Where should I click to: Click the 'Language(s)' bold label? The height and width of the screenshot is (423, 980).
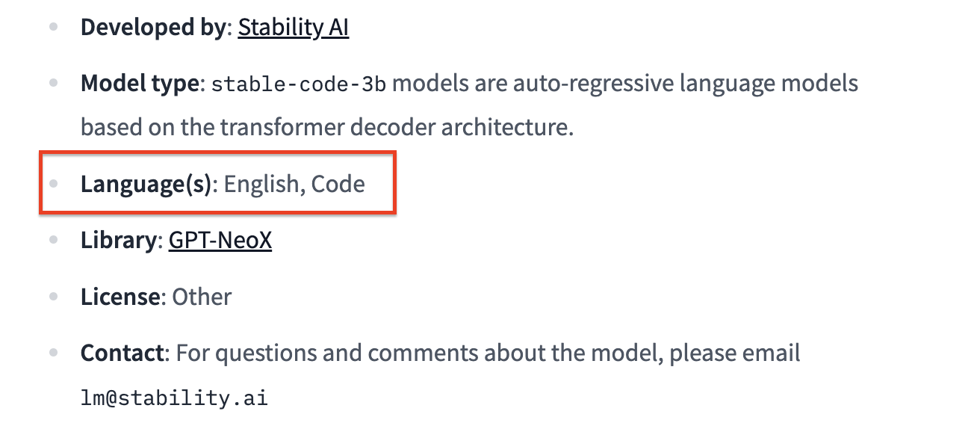point(146,184)
